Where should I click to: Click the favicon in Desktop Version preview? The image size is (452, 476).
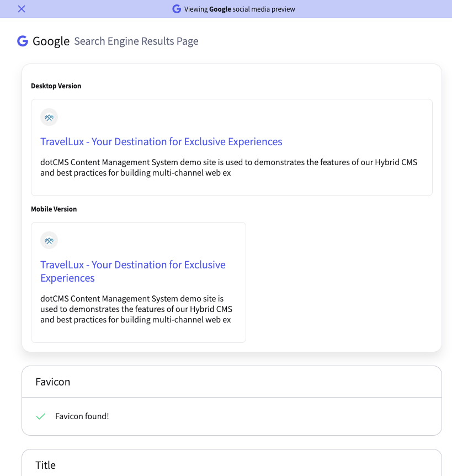tap(49, 117)
